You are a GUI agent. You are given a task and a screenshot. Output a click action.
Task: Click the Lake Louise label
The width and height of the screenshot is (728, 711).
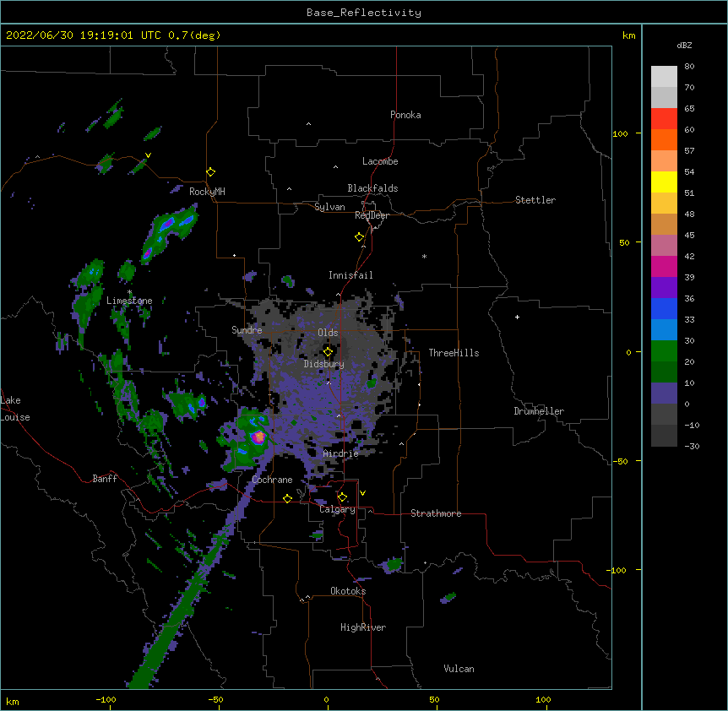[15, 409]
